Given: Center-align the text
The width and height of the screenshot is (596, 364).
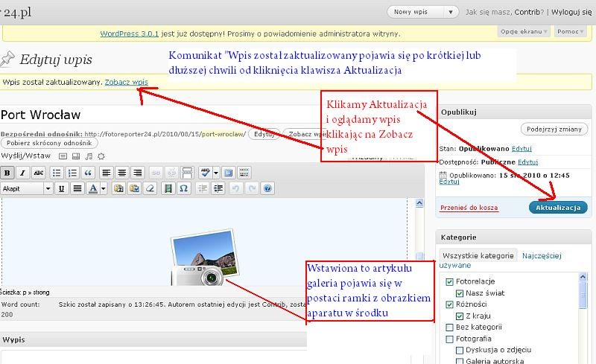Looking at the screenshot, I should [x=122, y=173].
